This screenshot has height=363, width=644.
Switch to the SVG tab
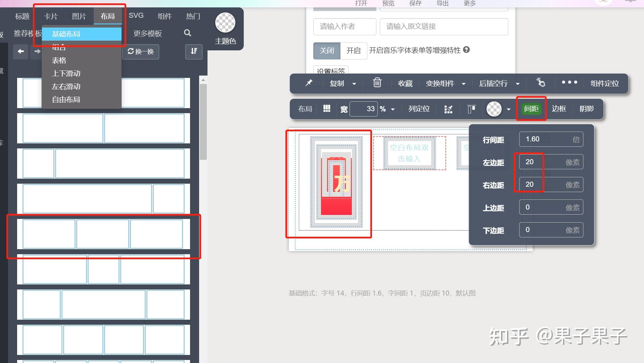(136, 15)
